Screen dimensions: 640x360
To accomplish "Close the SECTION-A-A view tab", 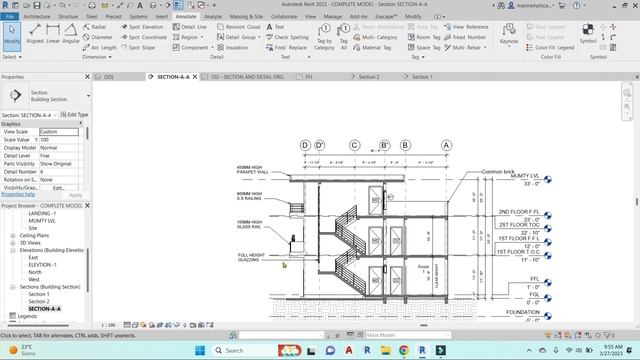I will point(195,77).
